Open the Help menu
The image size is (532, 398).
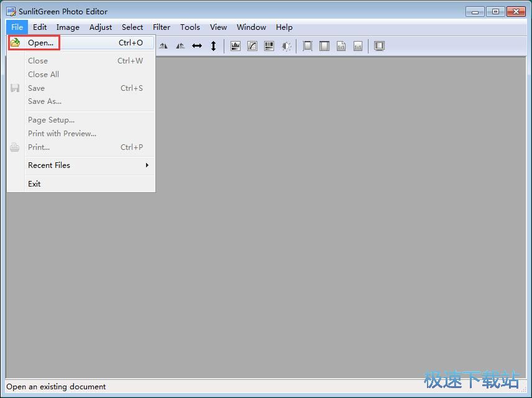284,27
